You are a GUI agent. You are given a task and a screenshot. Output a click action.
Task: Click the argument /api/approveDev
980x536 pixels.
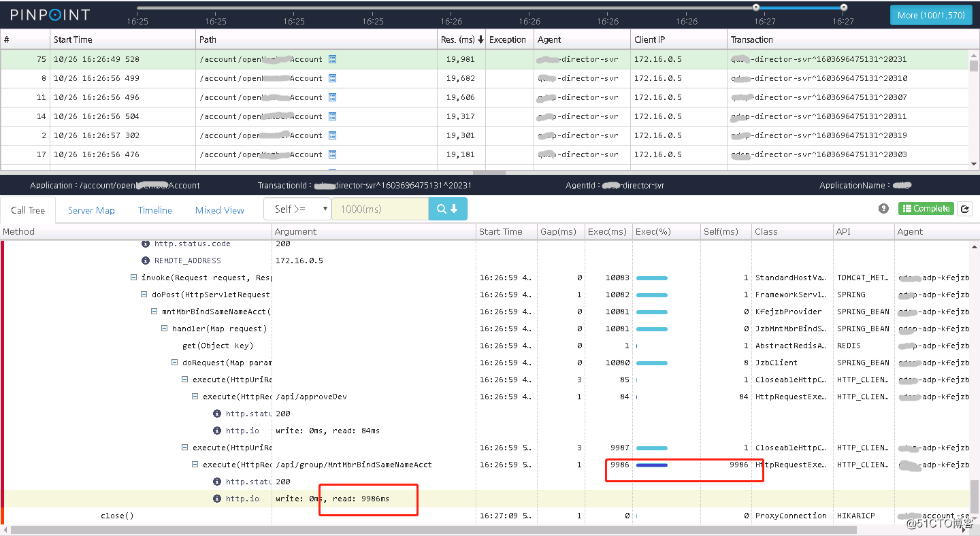[312, 397]
